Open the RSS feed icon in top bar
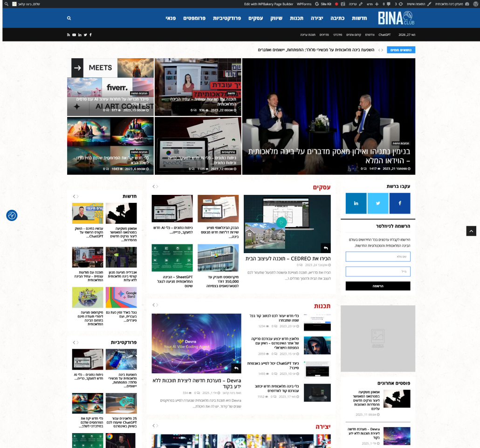The height and width of the screenshot is (448, 480). [x=68, y=35]
